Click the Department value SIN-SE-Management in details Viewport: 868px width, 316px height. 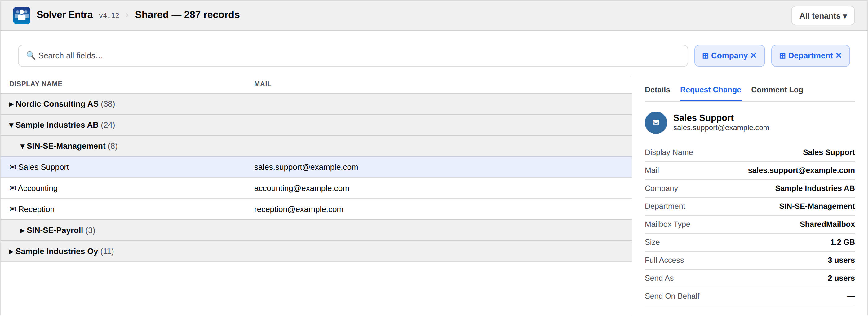coord(817,206)
